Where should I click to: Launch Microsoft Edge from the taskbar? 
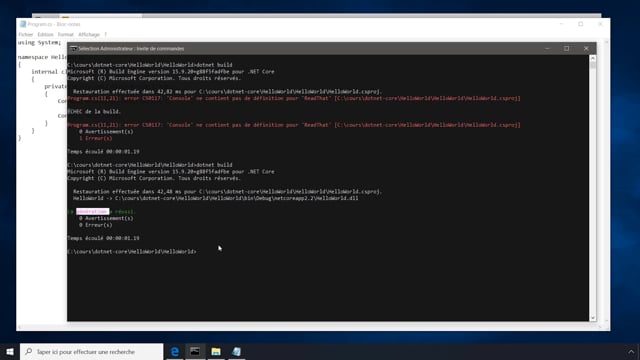(x=175, y=351)
